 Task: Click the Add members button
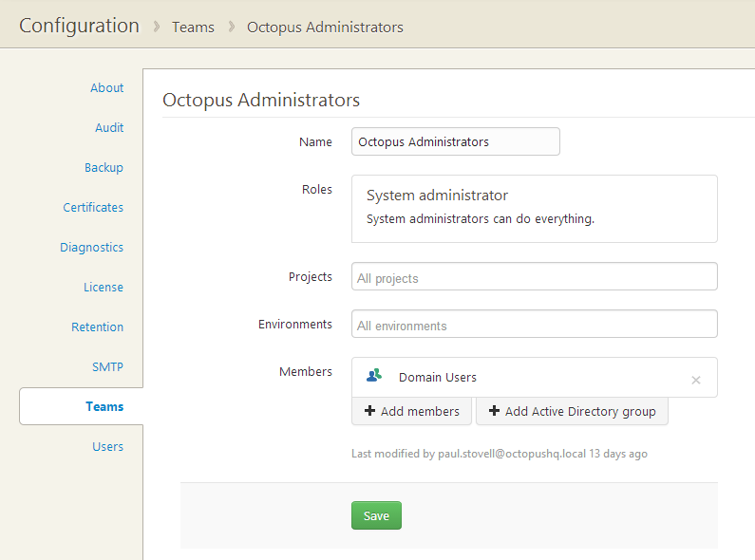pos(411,411)
